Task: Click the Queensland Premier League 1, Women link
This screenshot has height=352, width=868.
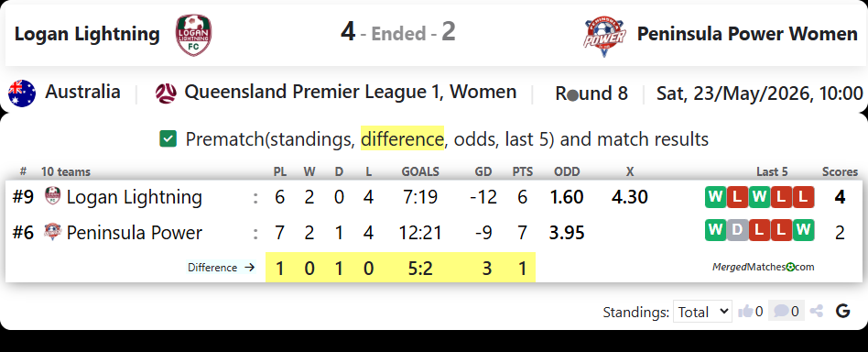Action: [351, 92]
